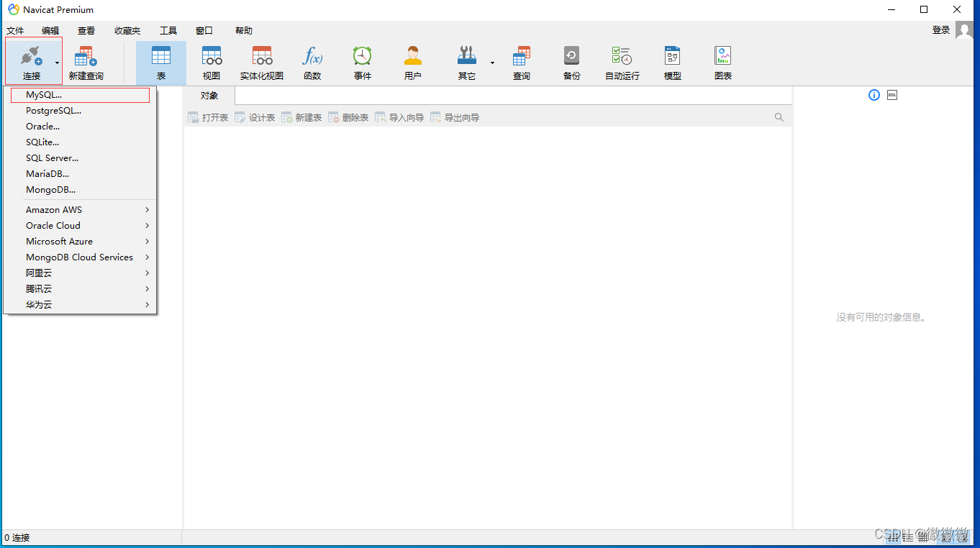The image size is (980, 548).
Task: Open Automation (自动运行) icon
Action: (x=622, y=55)
